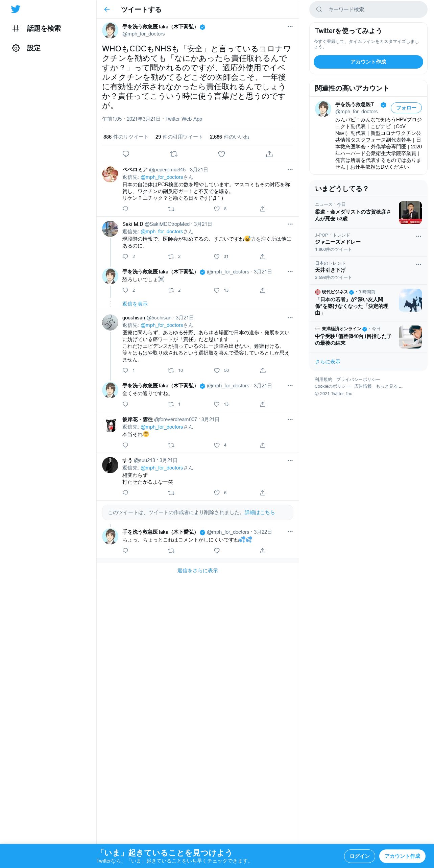Open more options on すう reply
This screenshot has width=434, height=868.
tap(290, 460)
